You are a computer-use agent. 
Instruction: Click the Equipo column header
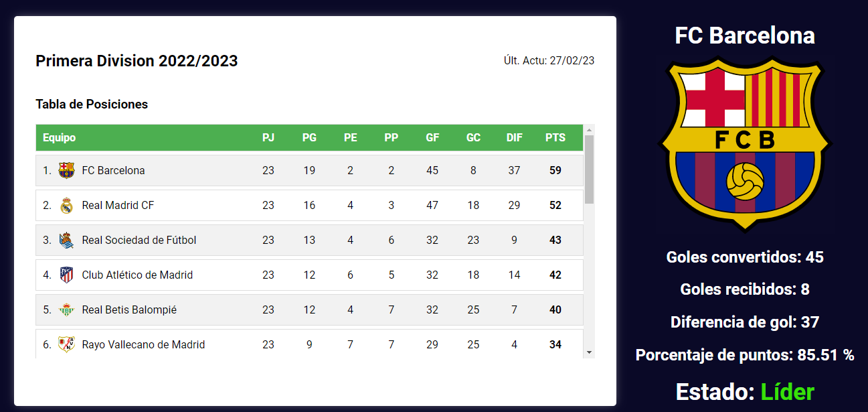pos(59,137)
